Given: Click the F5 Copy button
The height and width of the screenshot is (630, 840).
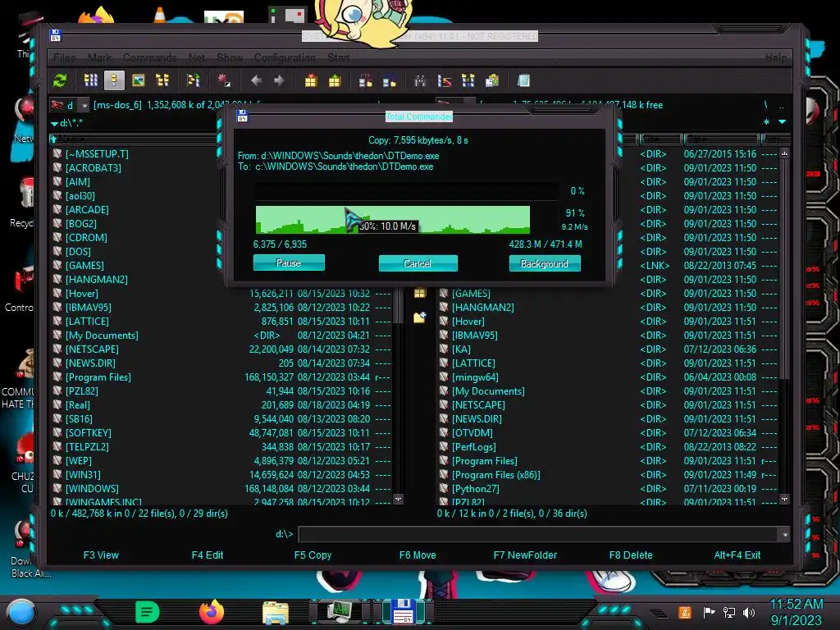Looking at the screenshot, I should [x=313, y=555].
